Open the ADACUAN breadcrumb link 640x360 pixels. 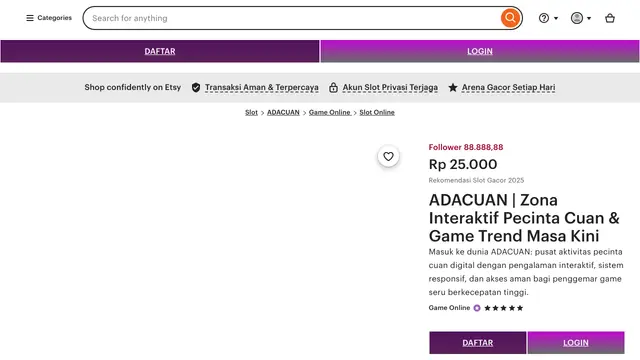click(x=283, y=112)
